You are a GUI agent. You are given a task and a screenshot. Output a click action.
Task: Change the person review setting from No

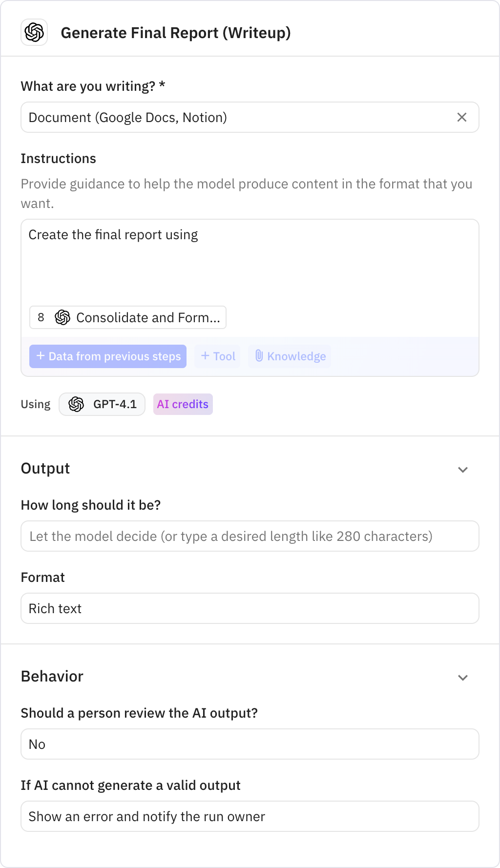(250, 744)
